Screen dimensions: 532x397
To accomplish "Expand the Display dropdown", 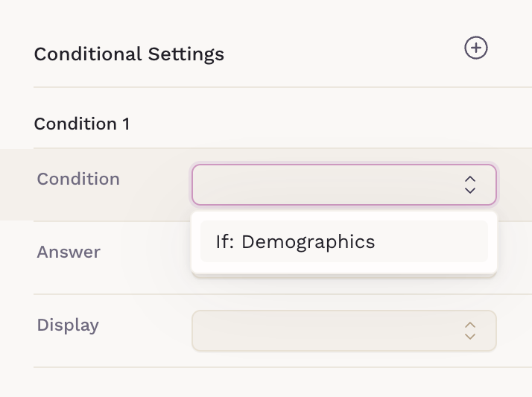I will tap(343, 331).
